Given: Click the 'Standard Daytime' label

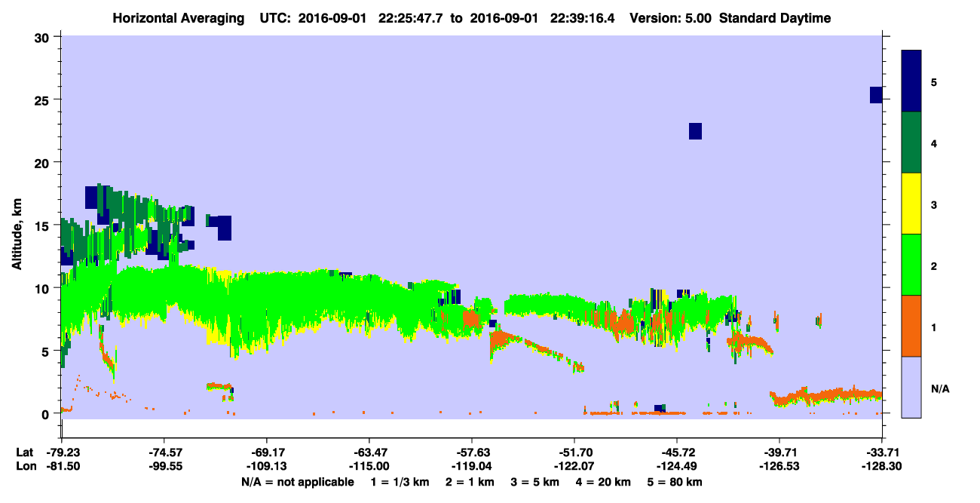Looking at the screenshot, I should (x=775, y=18).
